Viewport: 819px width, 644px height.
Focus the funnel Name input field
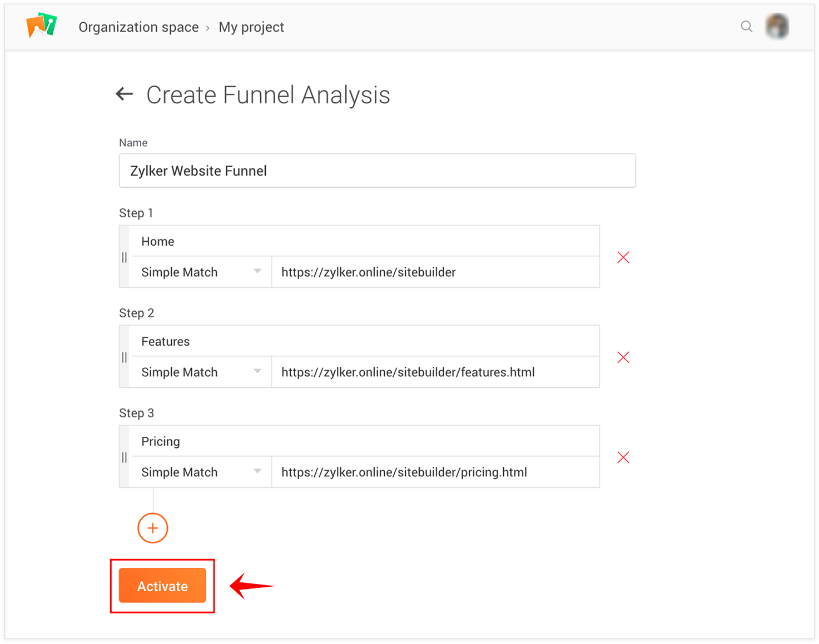(x=378, y=171)
